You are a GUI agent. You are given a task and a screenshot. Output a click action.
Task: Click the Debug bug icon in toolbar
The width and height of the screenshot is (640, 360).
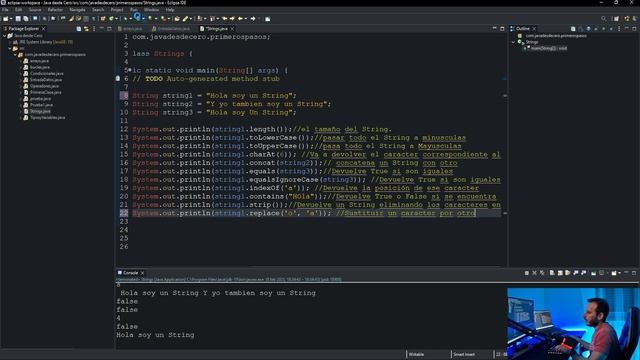coord(125,18)
